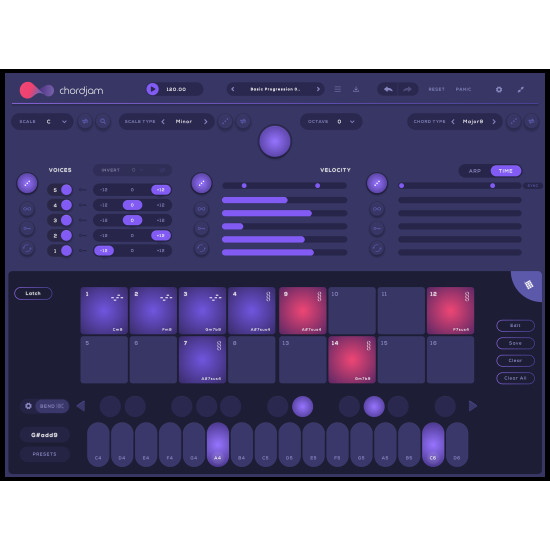Click the PANIC button
This screenshot has height=550, width=550.
[463, 89]
